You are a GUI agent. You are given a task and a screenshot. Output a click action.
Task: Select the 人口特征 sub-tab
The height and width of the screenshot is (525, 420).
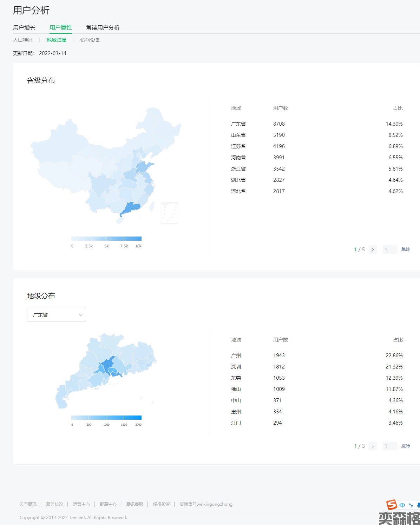click(x=23, y=40)
